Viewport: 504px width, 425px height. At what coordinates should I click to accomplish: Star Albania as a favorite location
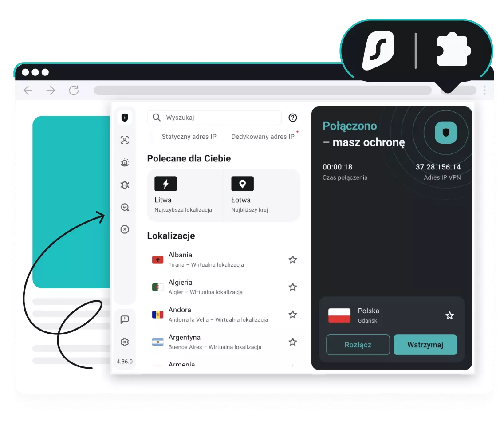[293, 260]
